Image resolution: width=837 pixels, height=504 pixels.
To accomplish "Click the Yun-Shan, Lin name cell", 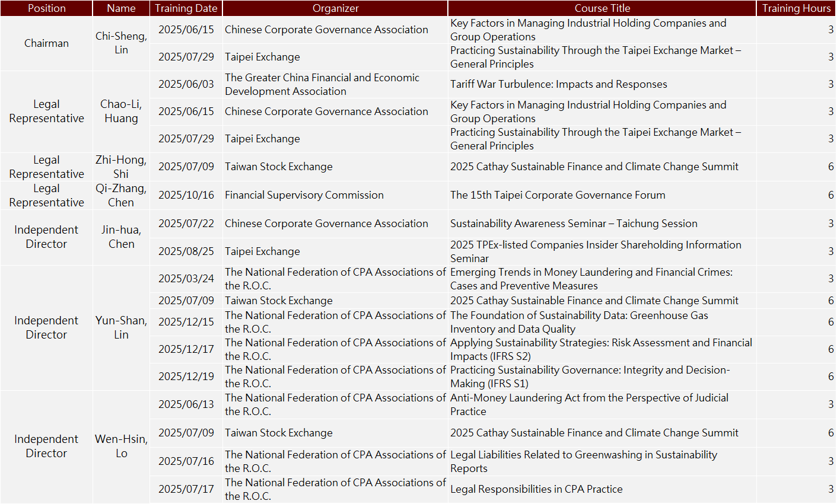I will click(121, 327).
